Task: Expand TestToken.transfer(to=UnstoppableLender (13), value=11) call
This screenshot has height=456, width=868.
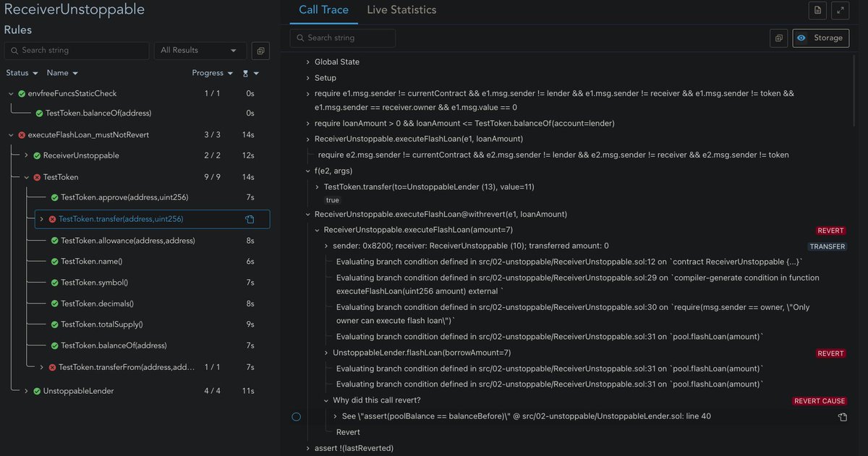Action: [317, 187]
